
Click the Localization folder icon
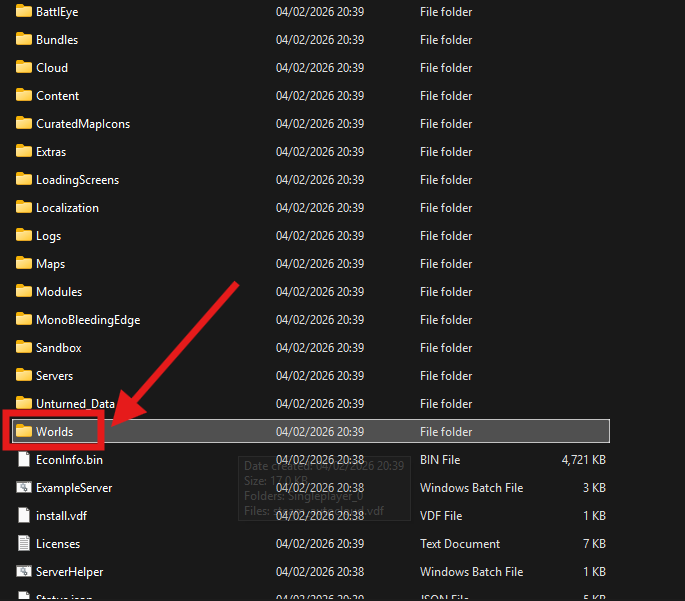point(24,207)
